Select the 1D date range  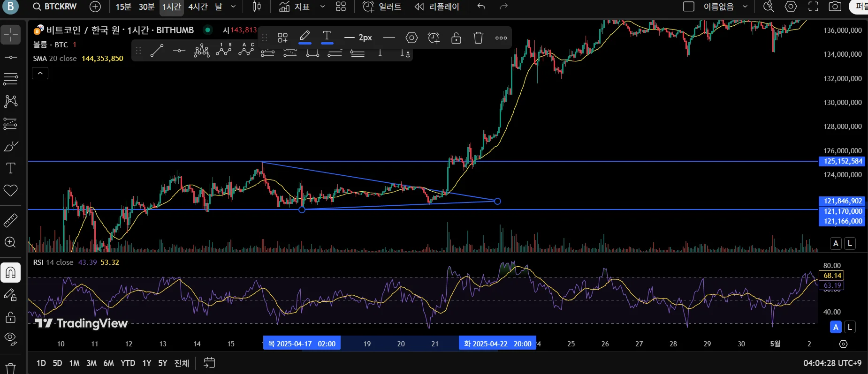tap(41, 363)
